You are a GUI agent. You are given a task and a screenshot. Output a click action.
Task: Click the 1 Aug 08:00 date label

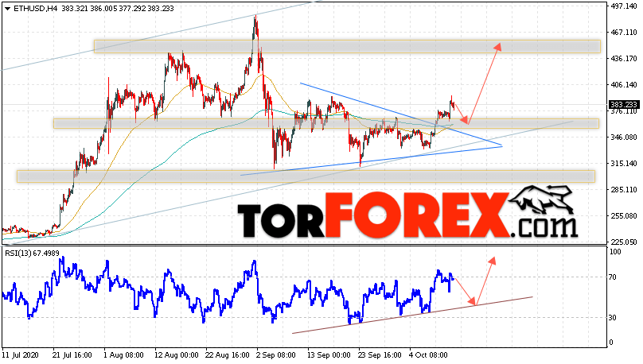[123, 354]
